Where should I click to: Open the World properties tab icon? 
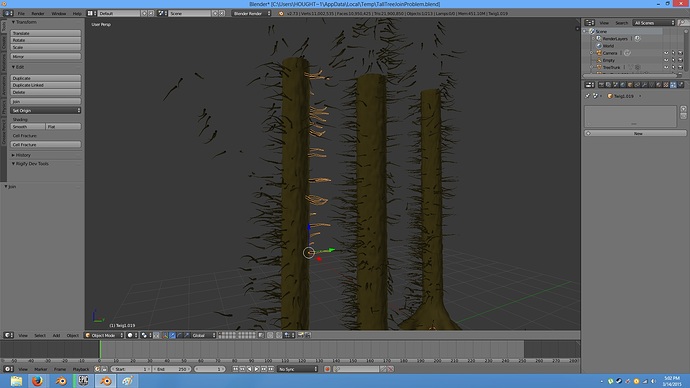pyautogui.click(x=623, y=84)
